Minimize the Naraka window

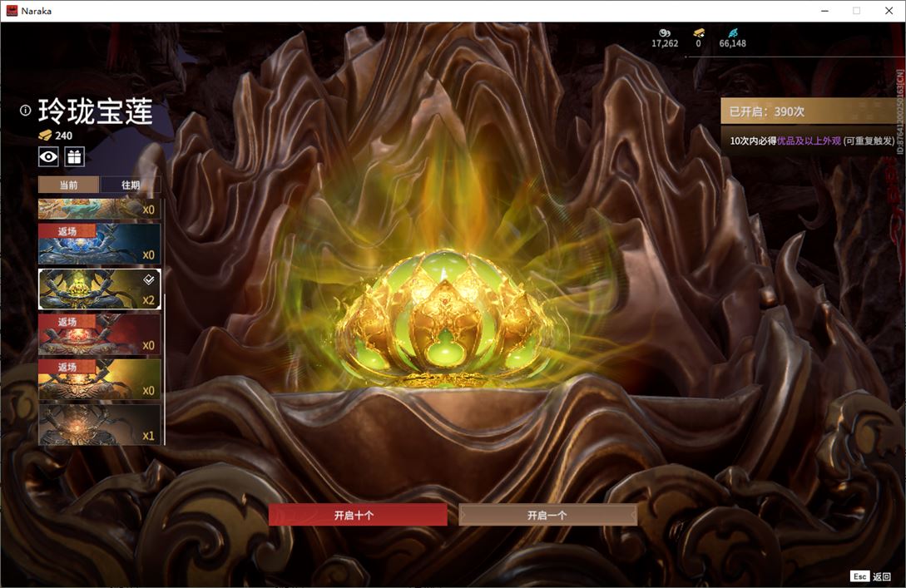[824, 11]
